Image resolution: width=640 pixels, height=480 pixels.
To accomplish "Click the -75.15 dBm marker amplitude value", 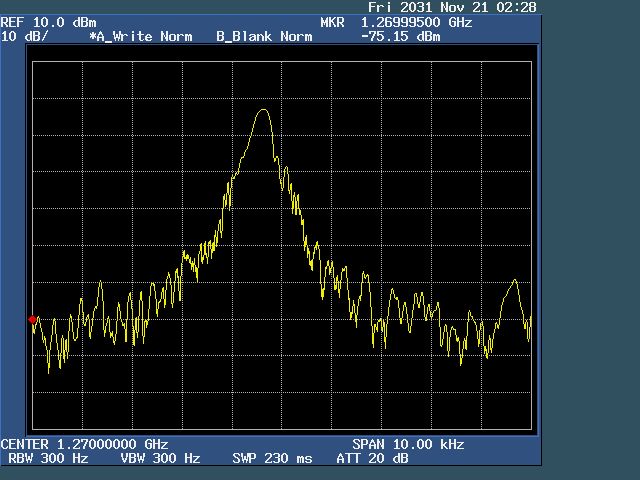I will pos(401,36).
